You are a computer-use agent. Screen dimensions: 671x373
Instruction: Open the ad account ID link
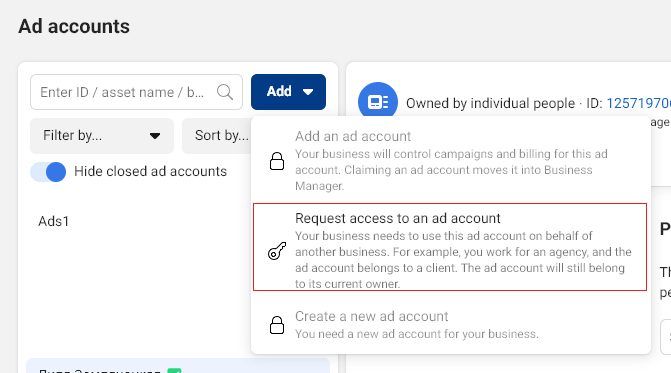pos(638,103)
